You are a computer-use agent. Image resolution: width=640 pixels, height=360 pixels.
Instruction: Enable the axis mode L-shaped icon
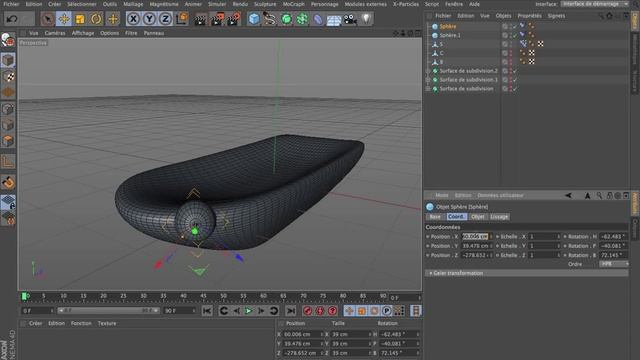tap(8, 162)
